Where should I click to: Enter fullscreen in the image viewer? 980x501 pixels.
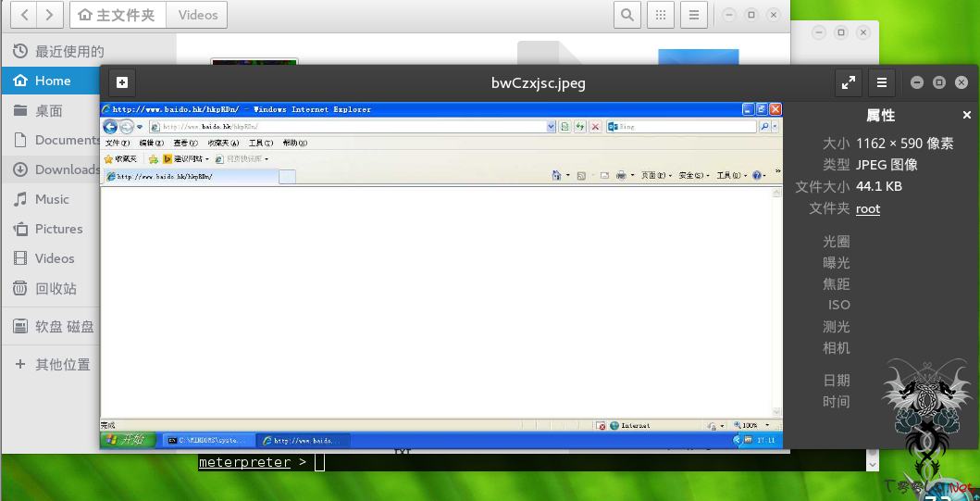(848, 82)
